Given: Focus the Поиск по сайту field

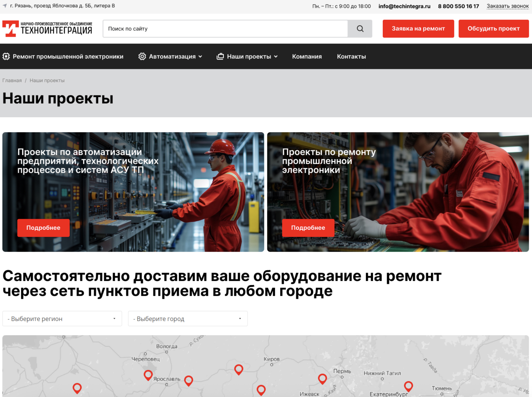Looking at the screenshot, I should point(225,29).
